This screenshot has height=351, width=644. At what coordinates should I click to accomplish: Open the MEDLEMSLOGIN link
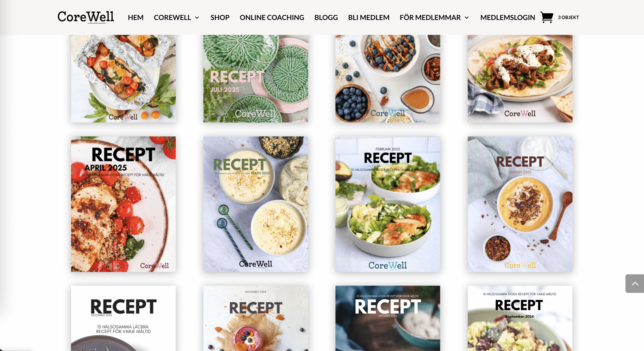tap(507, 17)
